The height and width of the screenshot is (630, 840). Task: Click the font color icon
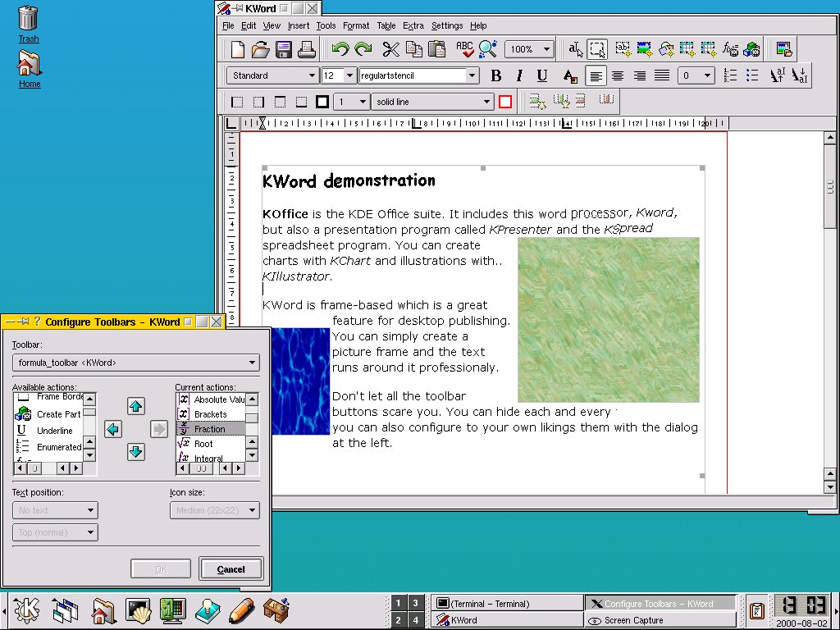pos(570,76)
